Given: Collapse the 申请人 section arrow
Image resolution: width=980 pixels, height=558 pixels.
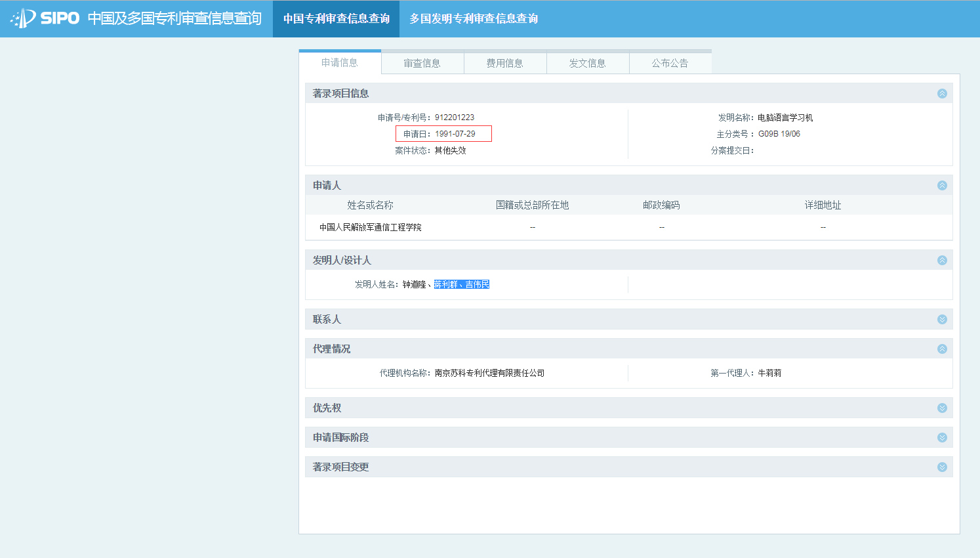Looking at the screenshot, I should pyautogui.click(x=942, y=185).
